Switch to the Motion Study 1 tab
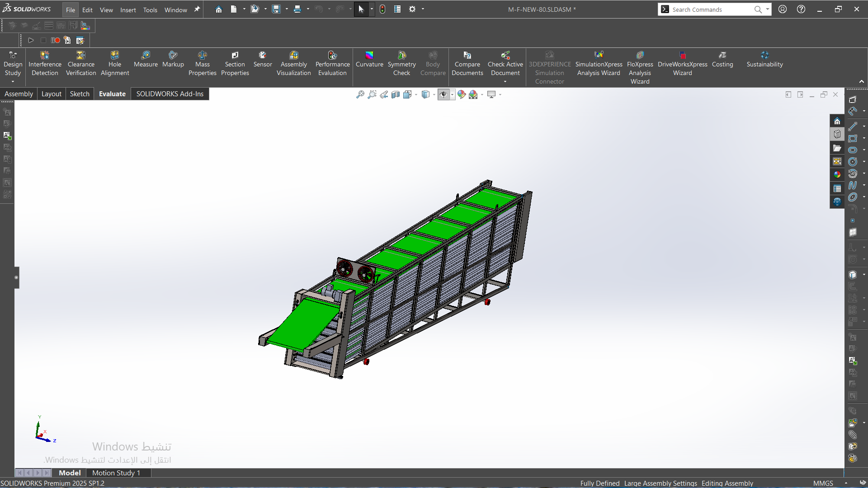868x488 pixels. (116, 473)
